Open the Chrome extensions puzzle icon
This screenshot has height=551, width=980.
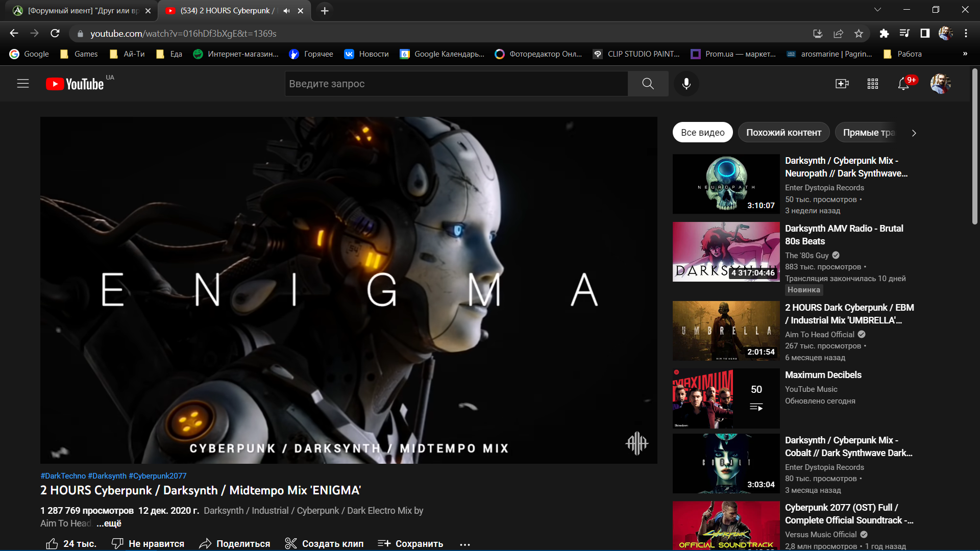click(x=884, y=33)
